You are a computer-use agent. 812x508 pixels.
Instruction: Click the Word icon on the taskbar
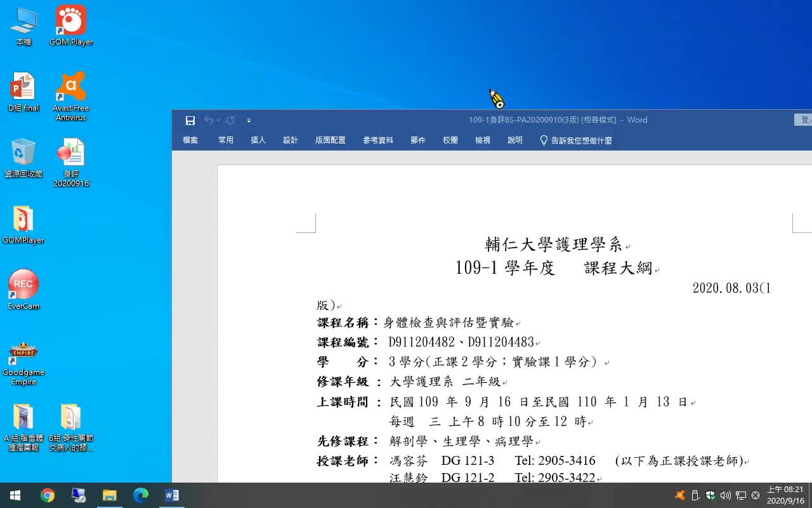coord(172,495)
